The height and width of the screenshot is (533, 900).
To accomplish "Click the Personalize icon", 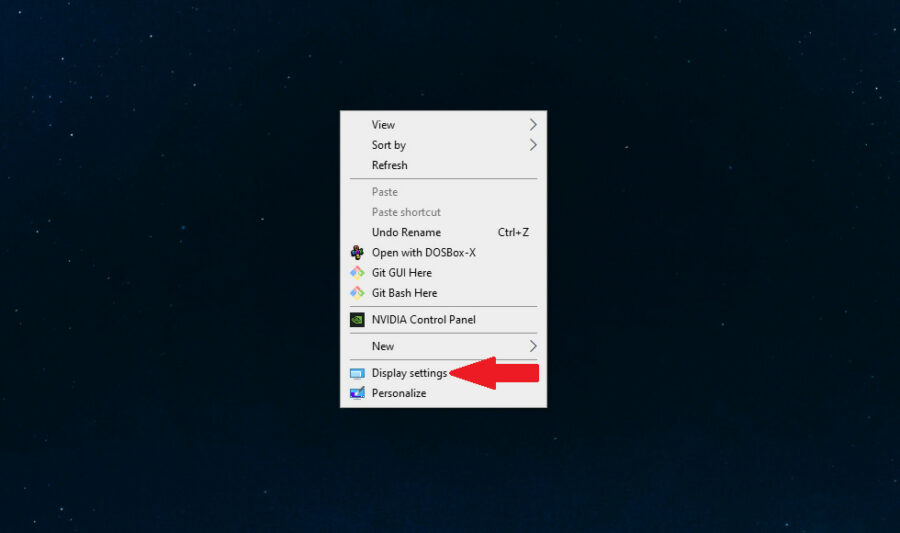I will (x=357, y=393).
